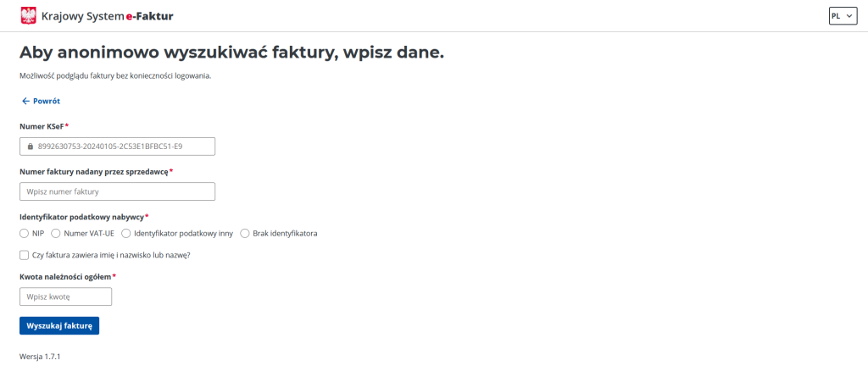
Task: Click the Numer faktury nadany przez sprzedawcę label
Action: pos(94,171)
